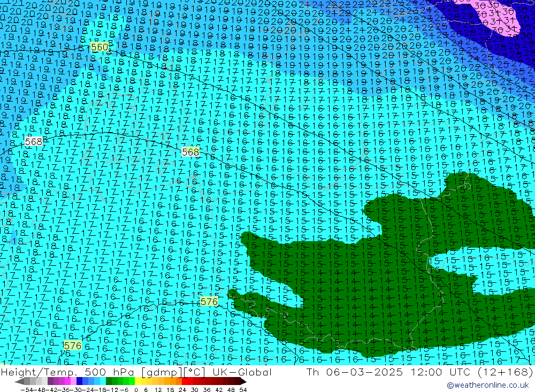The height and width of the screenshot is (392, 535).
Task: Click the date 'Th 06-03-2025'
Action: (355, 372)
